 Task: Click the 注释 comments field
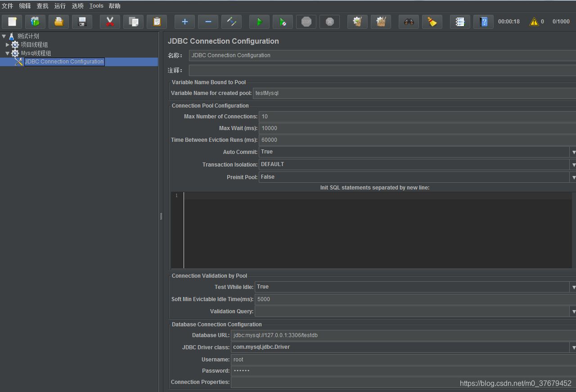(x=382, y=70)
